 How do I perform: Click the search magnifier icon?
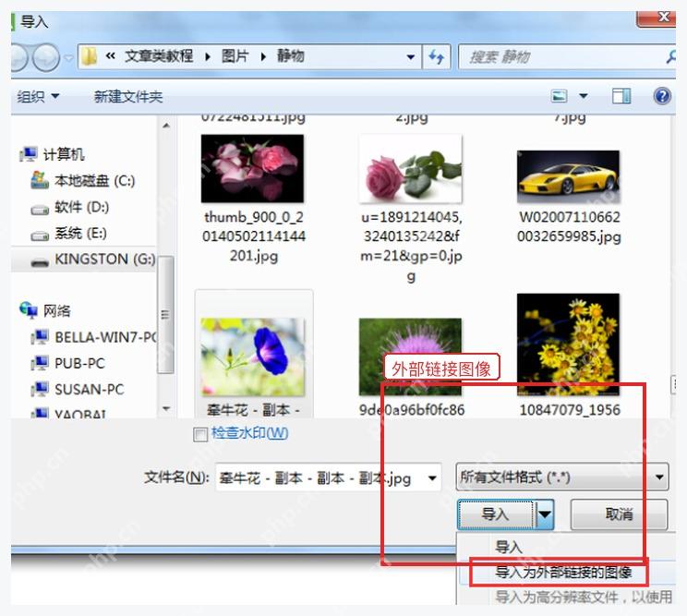(x=670, y=56)
